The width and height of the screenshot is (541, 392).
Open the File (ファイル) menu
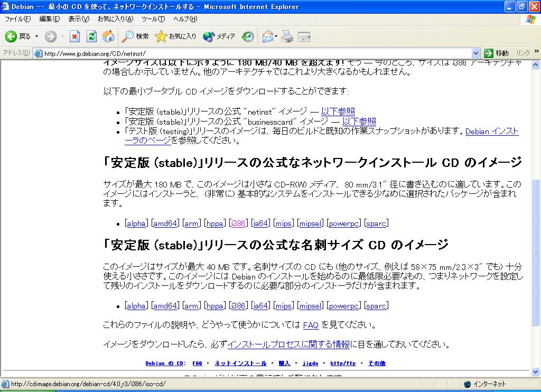17,19
